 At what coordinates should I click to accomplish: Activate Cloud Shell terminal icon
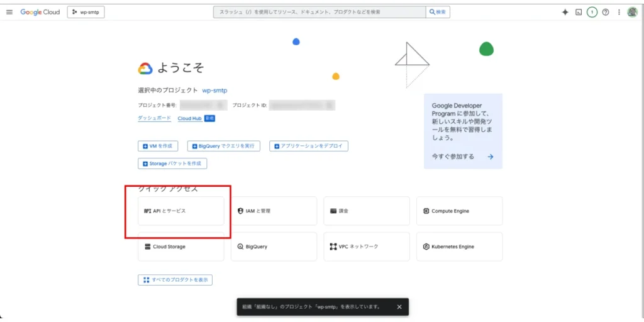(579, 12)
